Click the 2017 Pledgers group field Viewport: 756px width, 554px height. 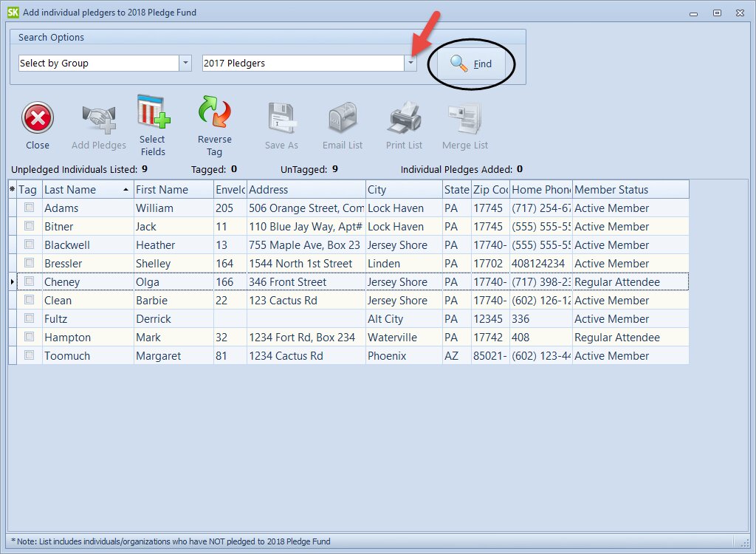[303, 63]
